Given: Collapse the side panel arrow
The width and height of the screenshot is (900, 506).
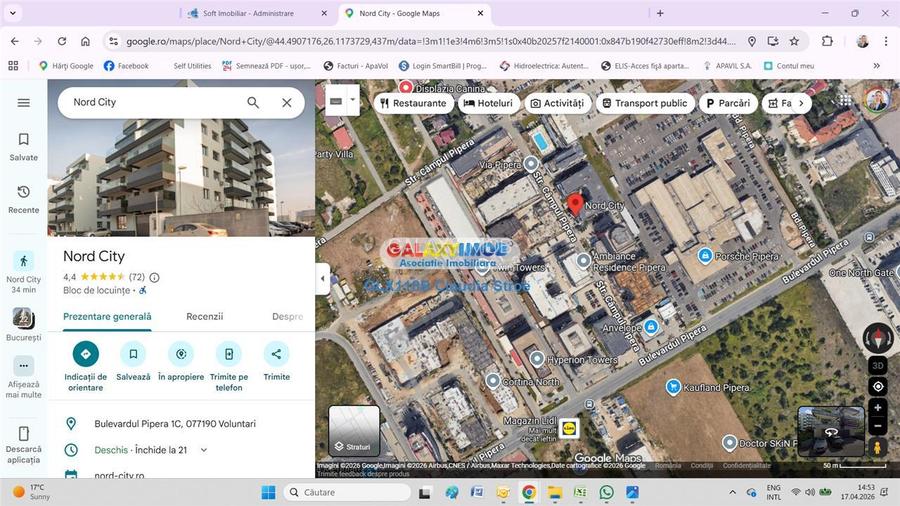Looking at the screenshot, I should [323, 279].
